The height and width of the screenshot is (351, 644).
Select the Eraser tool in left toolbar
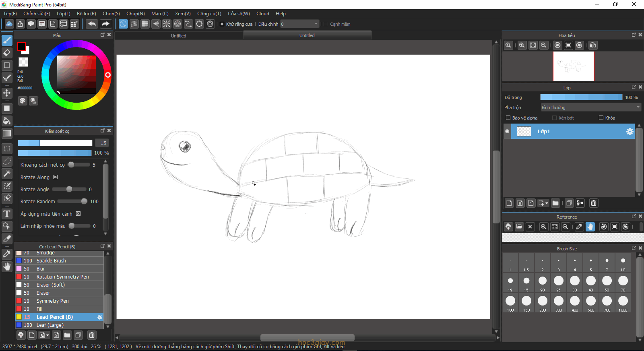7,53
